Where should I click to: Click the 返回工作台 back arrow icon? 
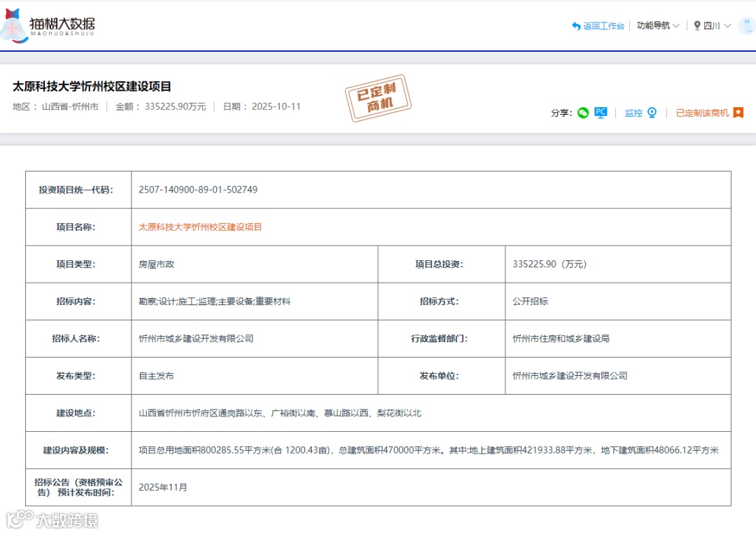tap(575, 26)
